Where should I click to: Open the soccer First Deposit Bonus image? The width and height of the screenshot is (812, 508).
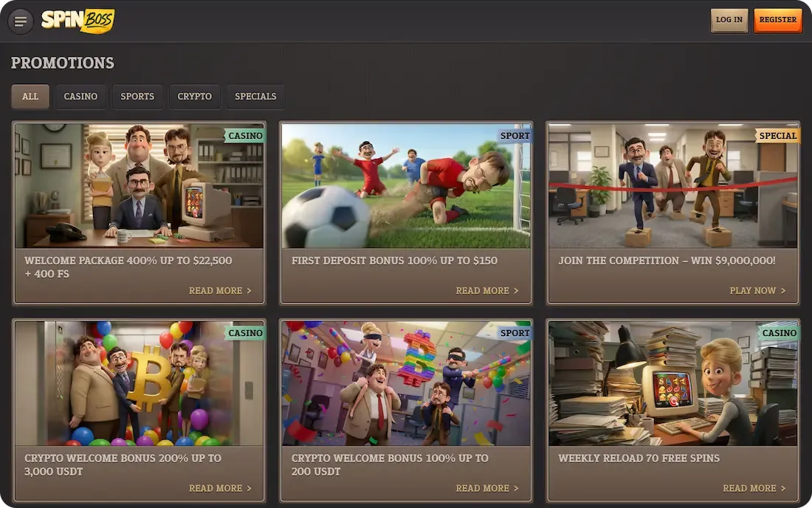(406, 185)
